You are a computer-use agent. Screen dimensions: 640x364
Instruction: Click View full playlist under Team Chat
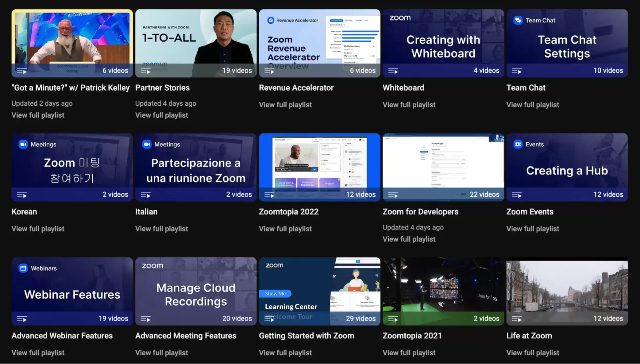point(532,105)
